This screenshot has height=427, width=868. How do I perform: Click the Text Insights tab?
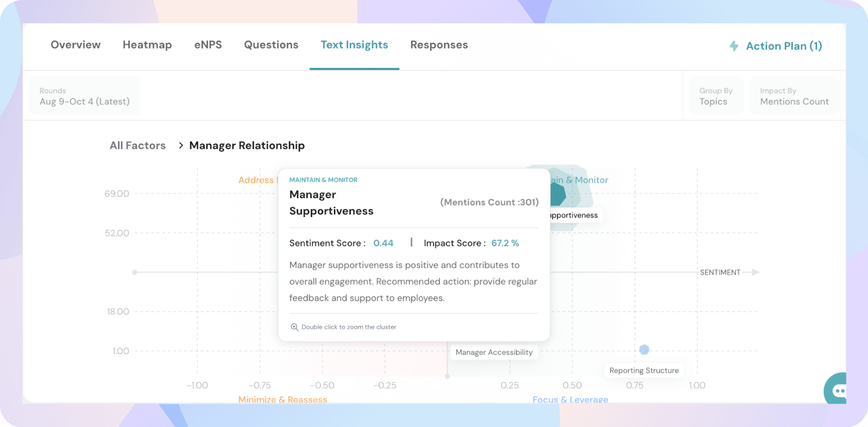pyautogui.click(x=354, y=45)
